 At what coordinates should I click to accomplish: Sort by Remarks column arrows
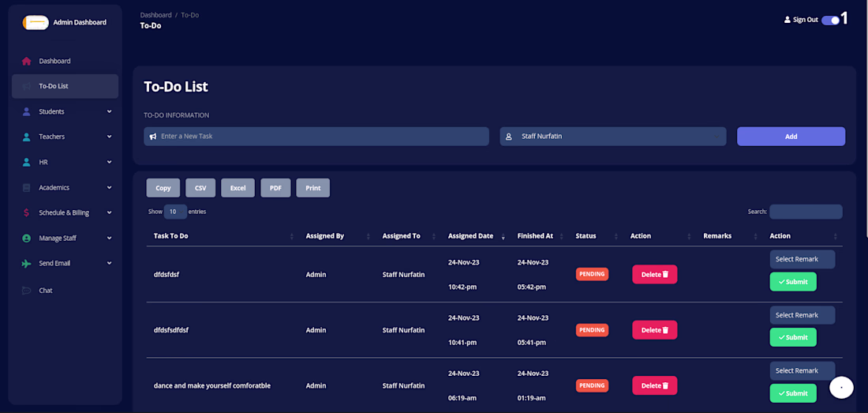pos(756,236)
